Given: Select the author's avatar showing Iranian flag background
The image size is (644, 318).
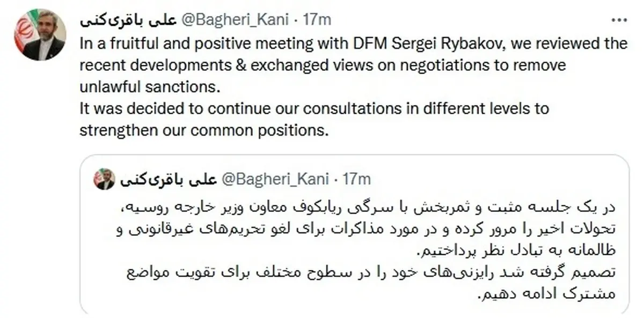Looking at the screenshot, I should tap(39, 32).
